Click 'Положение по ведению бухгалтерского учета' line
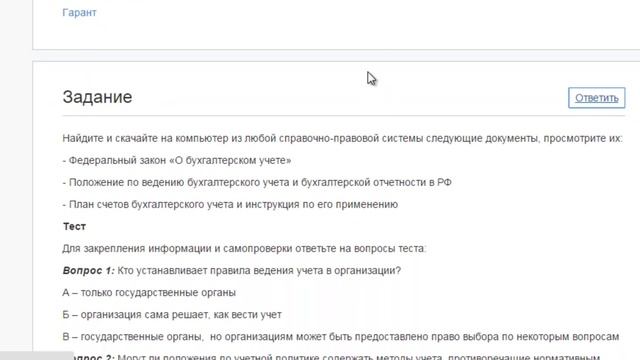 (x=257, y=182)
